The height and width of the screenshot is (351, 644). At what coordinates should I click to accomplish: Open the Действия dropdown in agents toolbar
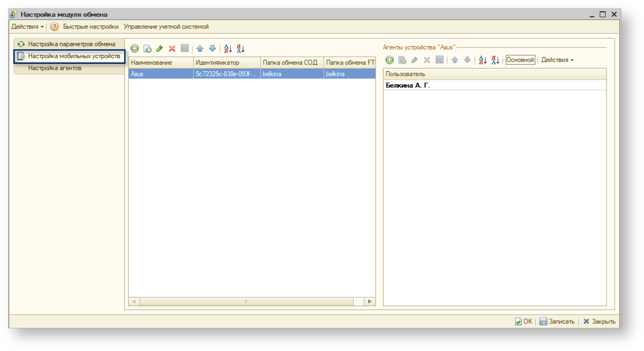(557, 60)
